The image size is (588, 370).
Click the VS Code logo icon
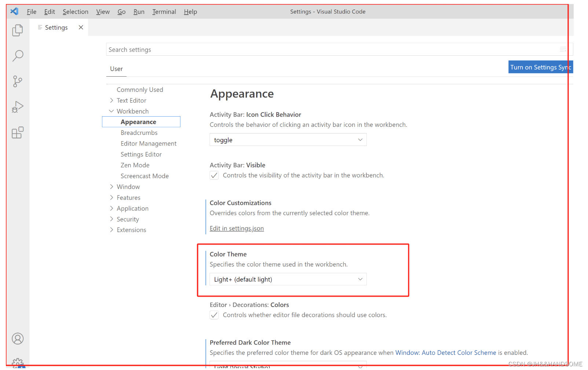coord(14,11)
